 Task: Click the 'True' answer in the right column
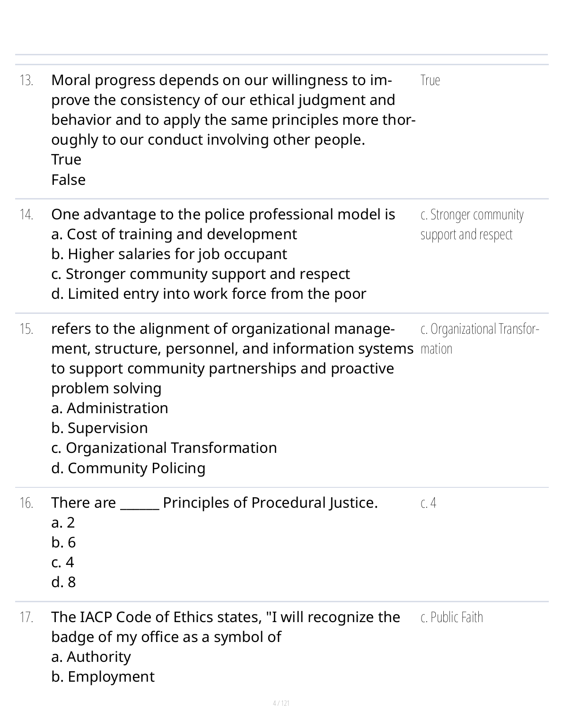(430, 80)
